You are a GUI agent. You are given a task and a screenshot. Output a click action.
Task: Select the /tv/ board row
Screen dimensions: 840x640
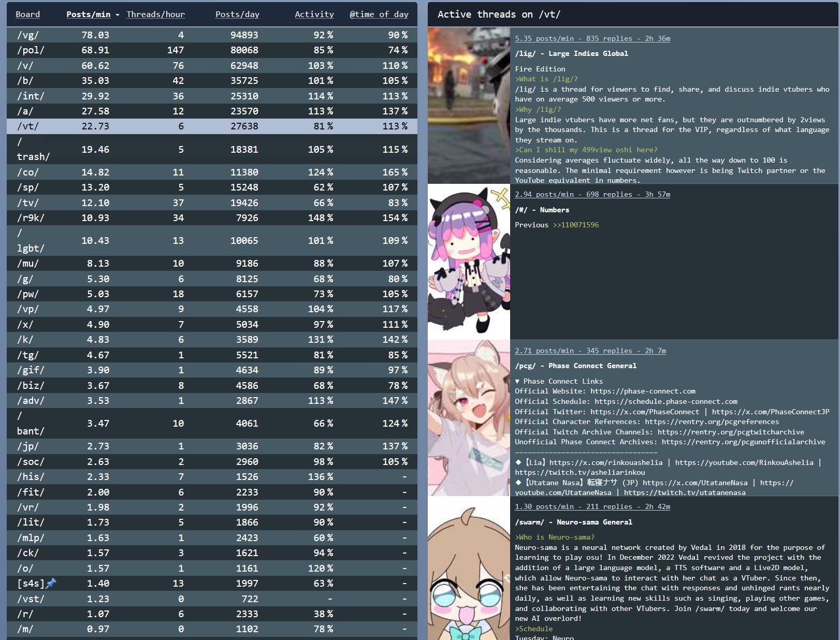click(212, 202)
